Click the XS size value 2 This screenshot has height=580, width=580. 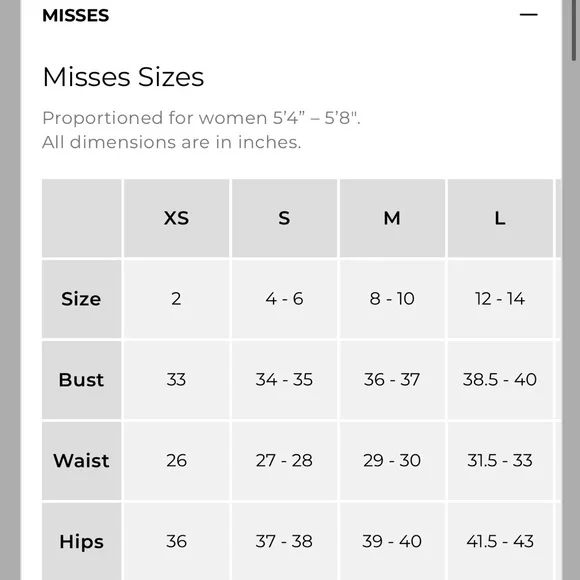point(176,299)
